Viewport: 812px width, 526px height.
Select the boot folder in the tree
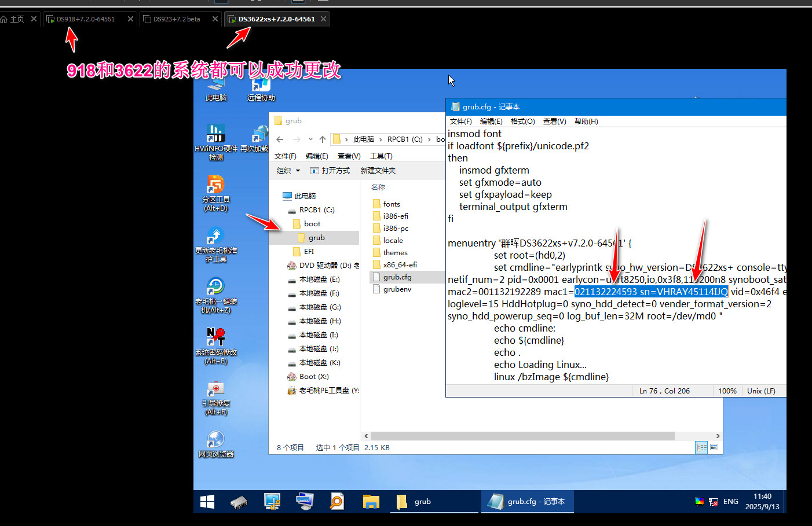[x=306, y=224]
